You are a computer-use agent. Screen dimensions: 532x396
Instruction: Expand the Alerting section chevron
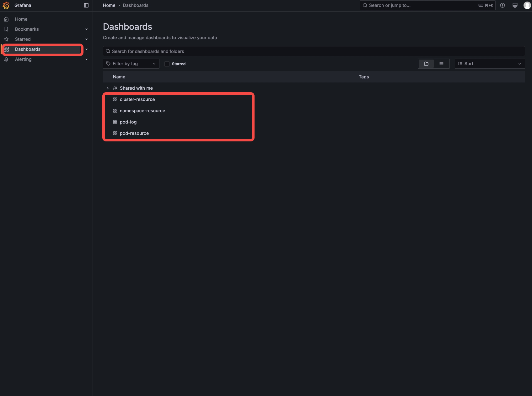(87, 59)
